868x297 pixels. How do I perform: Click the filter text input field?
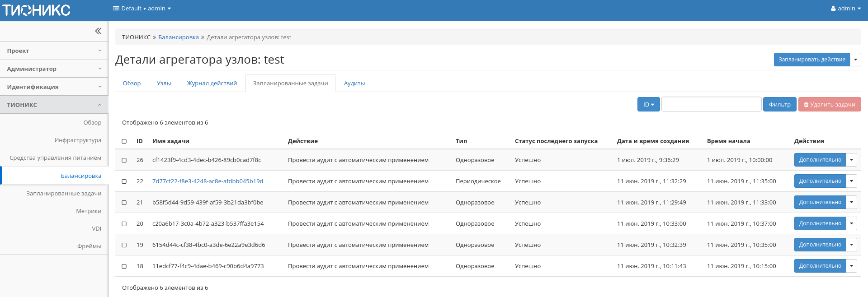711,104
